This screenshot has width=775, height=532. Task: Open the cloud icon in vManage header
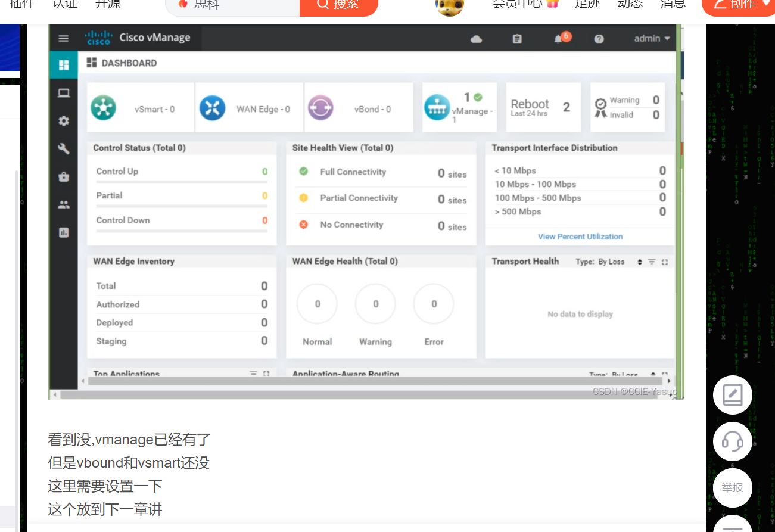click(476, 39)
